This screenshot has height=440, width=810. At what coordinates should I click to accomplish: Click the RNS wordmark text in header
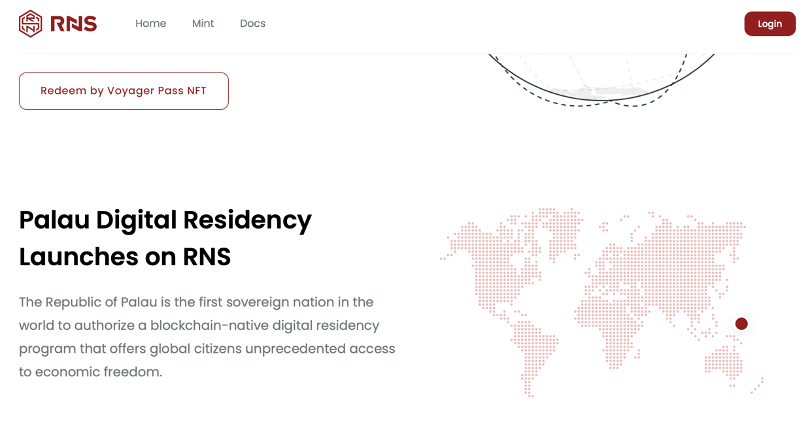(76, 23)
